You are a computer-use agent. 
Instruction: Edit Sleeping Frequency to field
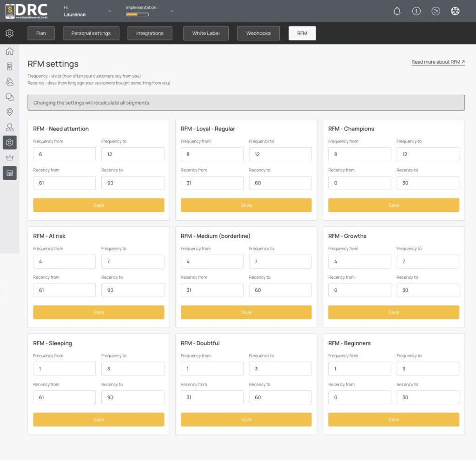pyautogui.click(x=132, y=368)
